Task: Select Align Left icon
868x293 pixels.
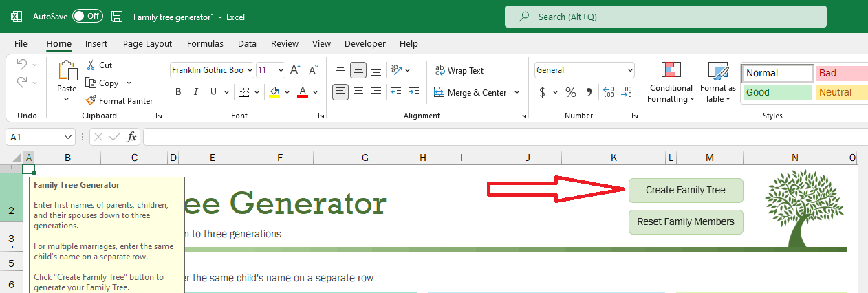Action: tap(340, 92)
